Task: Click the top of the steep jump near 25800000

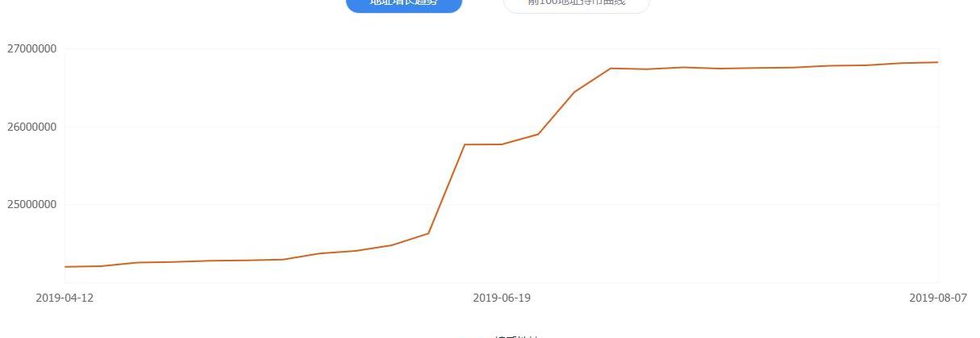Action: coord(465,144)
